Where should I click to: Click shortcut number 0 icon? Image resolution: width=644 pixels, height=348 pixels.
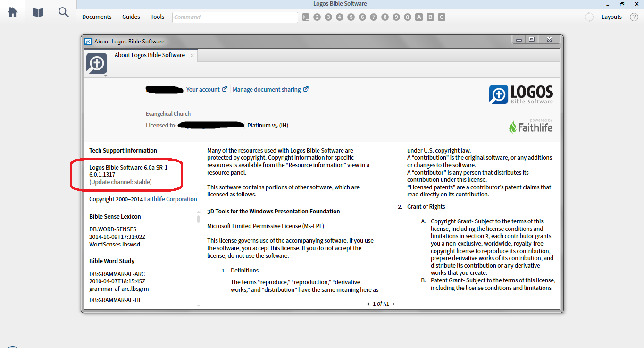(408, 17)
